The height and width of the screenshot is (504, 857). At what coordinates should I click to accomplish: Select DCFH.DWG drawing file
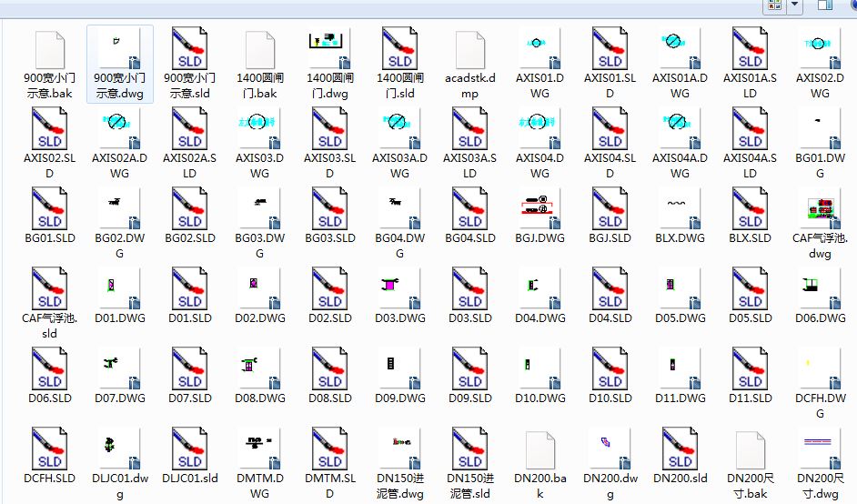point(820,369)
